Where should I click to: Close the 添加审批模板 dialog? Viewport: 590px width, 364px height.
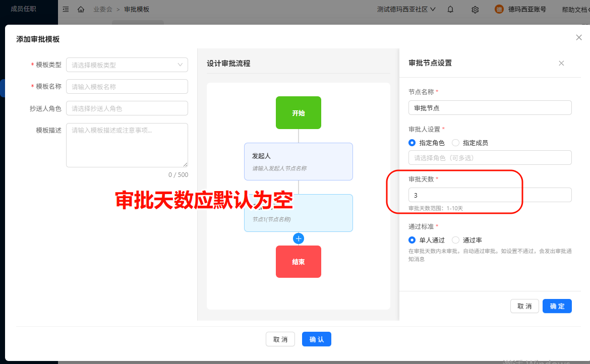point(578,37)
